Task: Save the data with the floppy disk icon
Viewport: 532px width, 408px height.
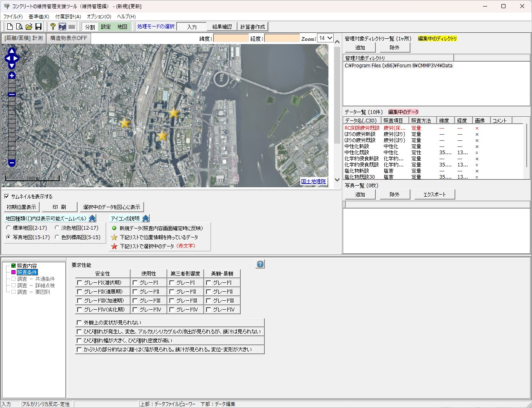Action: tap(38, 27)
